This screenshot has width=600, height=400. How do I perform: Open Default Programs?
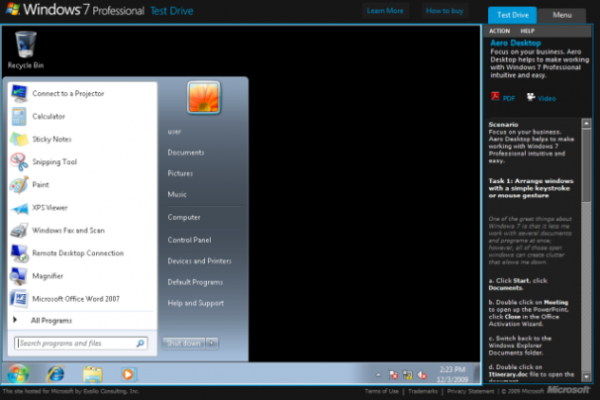195,282
